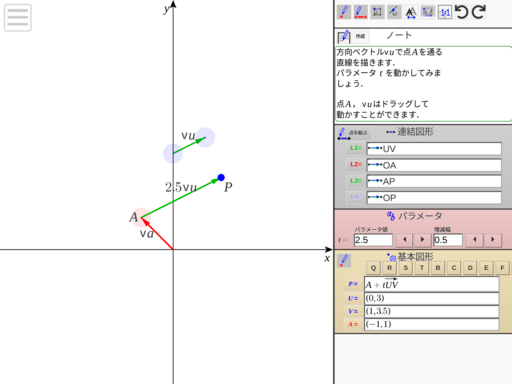
Task: Increase the step size with right arrow
Action: 493,240
